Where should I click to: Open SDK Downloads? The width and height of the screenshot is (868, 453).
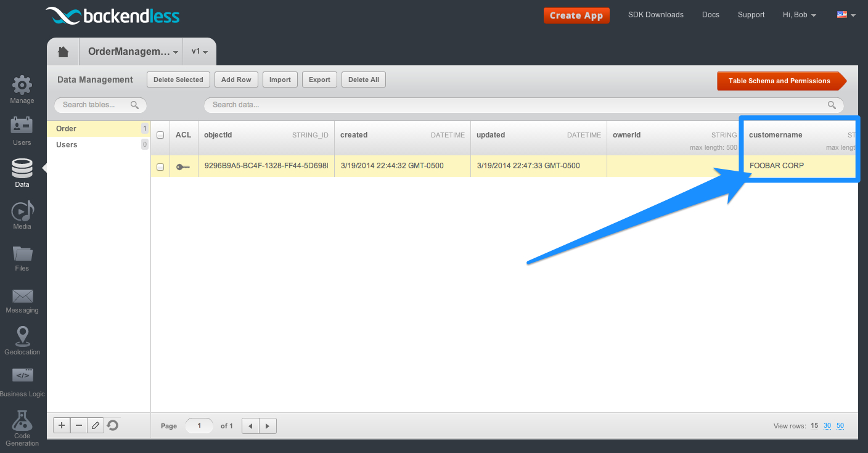[656, 15]
